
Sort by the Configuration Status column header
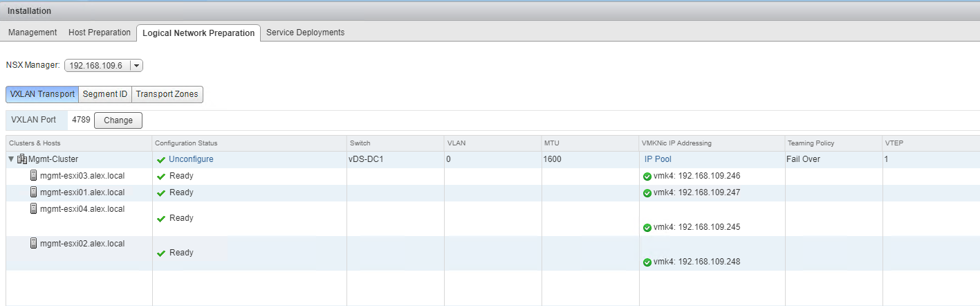click(186, 143)
